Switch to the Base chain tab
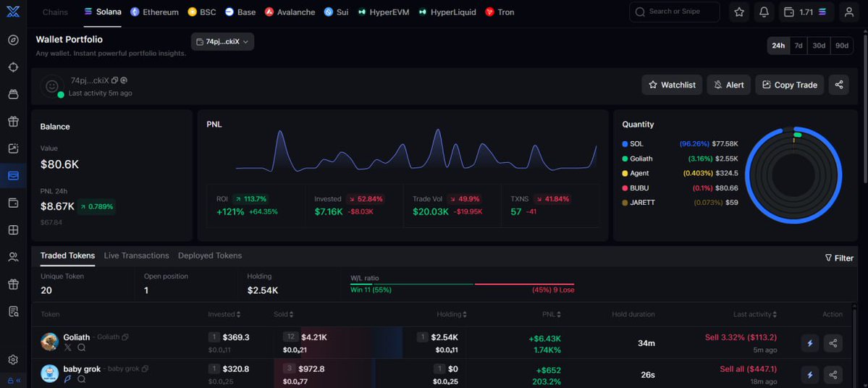The image size is (868, 388). (240, 12)
